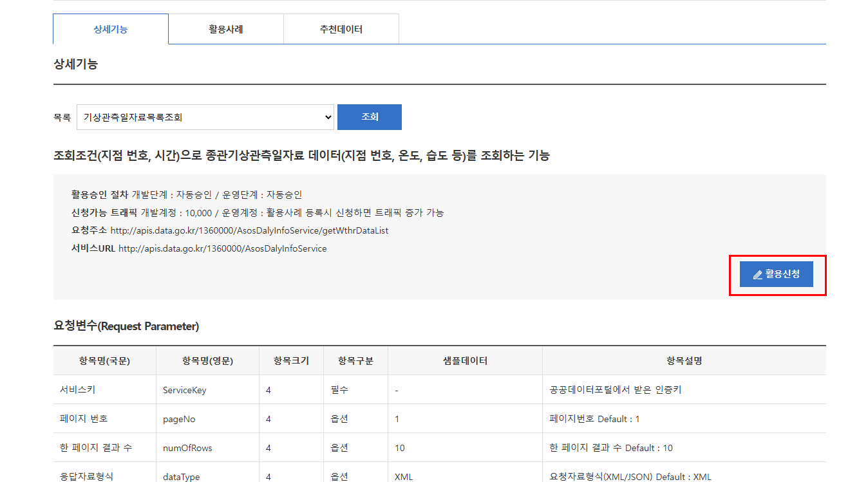The width and height of the screenshot is (868, 482).
Task: Click 옵션 in the pageNo row
Action: tap(339, 419)
